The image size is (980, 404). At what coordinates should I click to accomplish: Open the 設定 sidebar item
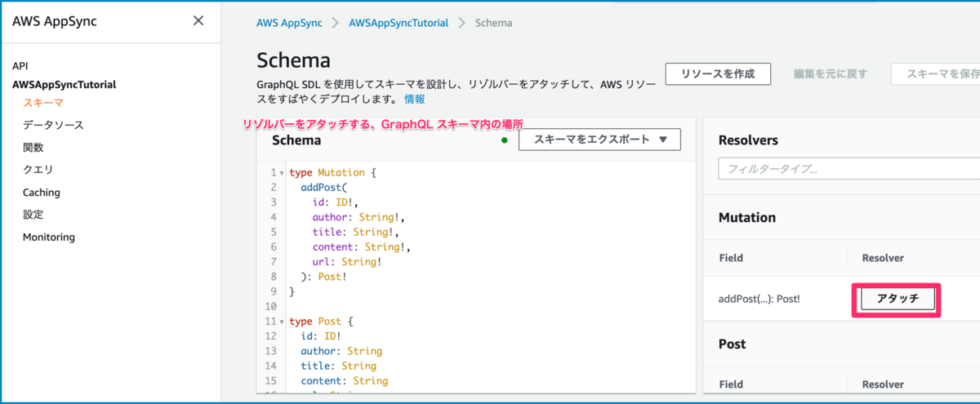pos(33,215)
